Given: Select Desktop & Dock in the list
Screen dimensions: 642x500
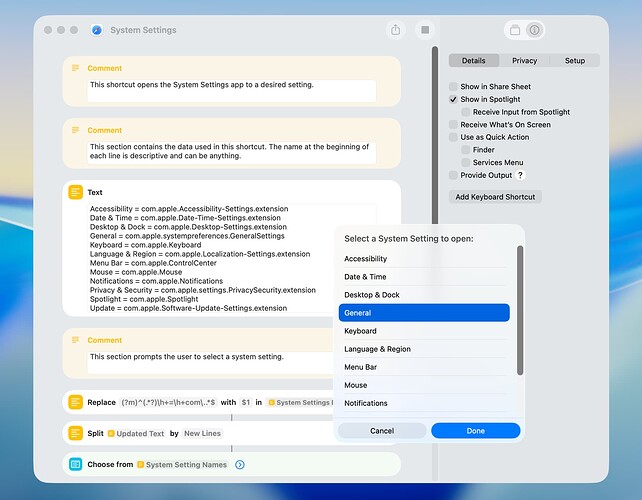Looking at the screenshot, I should [x=424, y=295].
